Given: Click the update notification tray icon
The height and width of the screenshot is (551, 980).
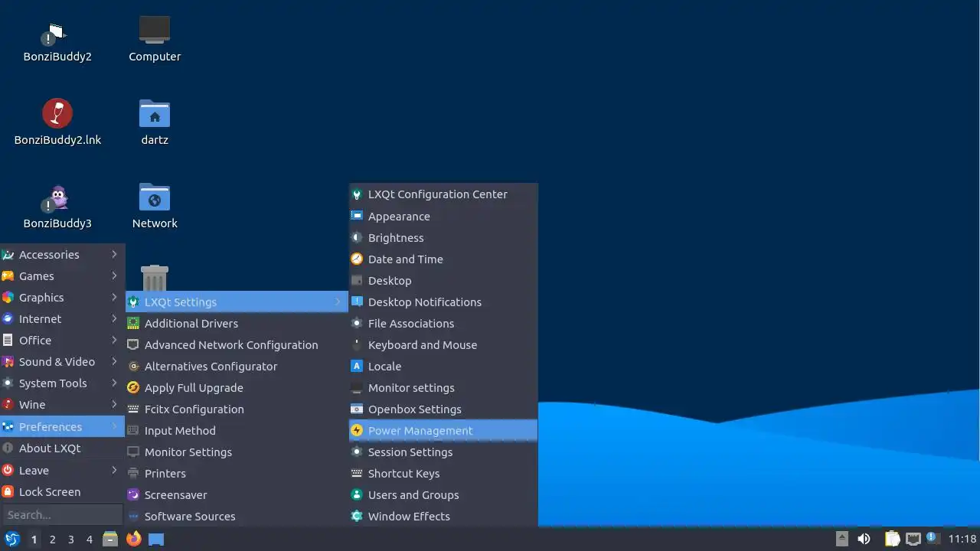Looking at the screenshot, I should coord(933,538).
